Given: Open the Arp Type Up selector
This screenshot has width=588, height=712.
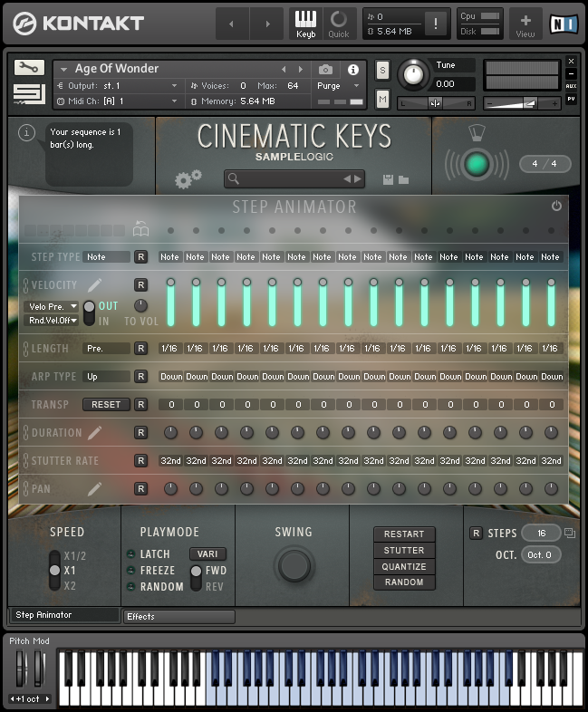Looking at the screenshot, I should [x=106, y=377].
